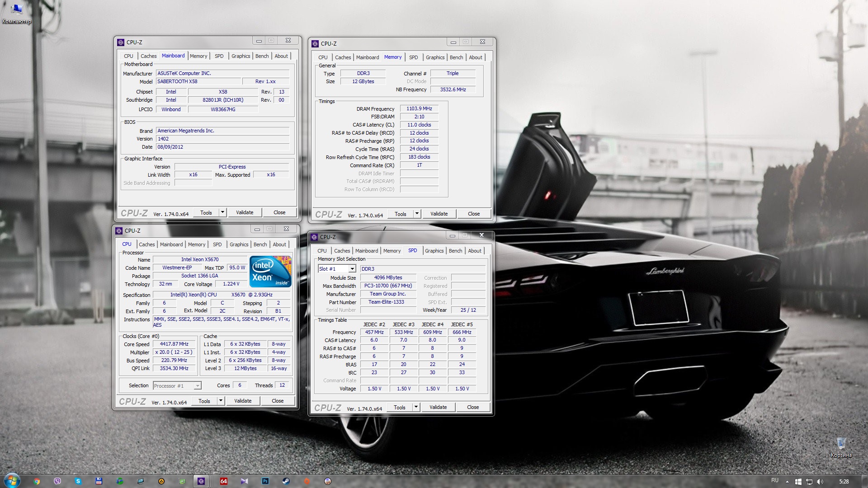Click the Tools button in the CPU window
This screenshot has width=868, height=488.
pyautogui.click(x=204, y=401)
